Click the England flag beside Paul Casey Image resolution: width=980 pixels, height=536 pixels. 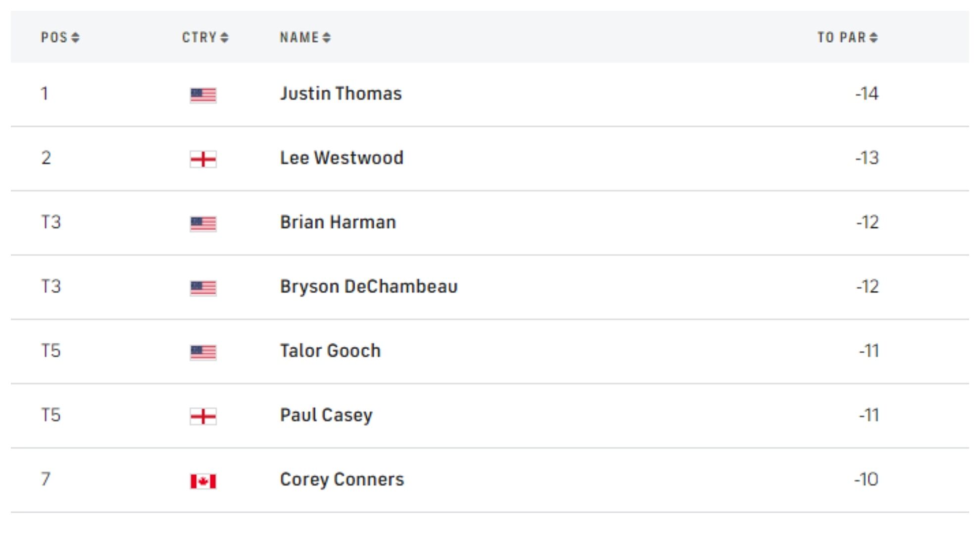(203, 416)
